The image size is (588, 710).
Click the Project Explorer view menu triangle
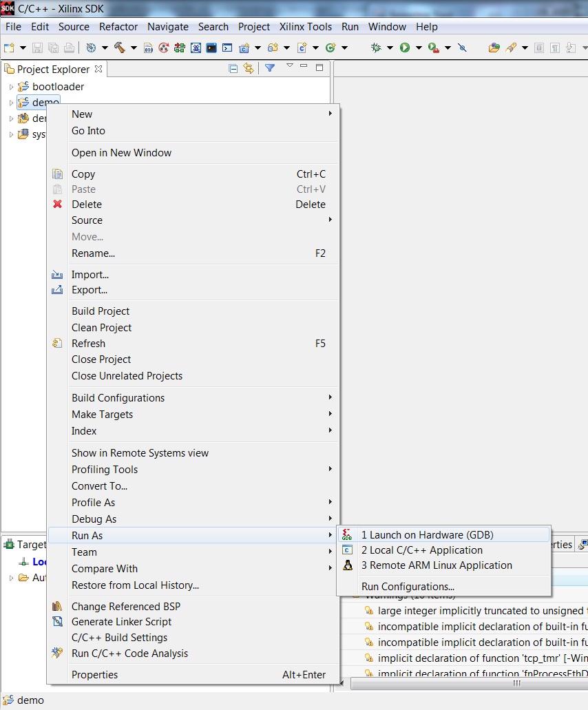point(290,66)
